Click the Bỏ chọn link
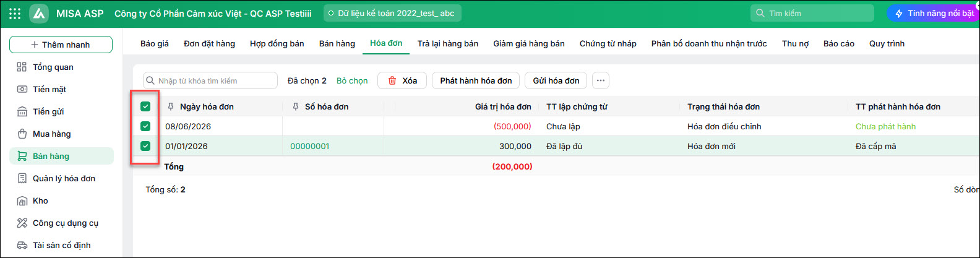 352,80
